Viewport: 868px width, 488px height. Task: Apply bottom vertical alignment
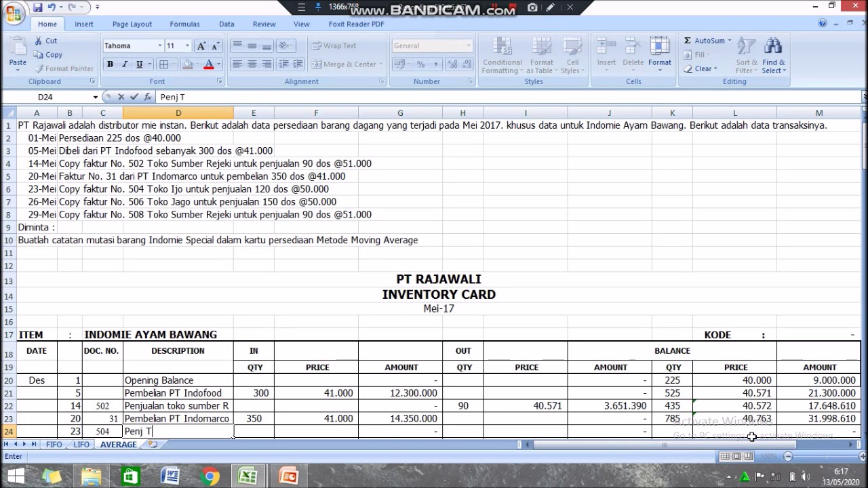(267, 46)
